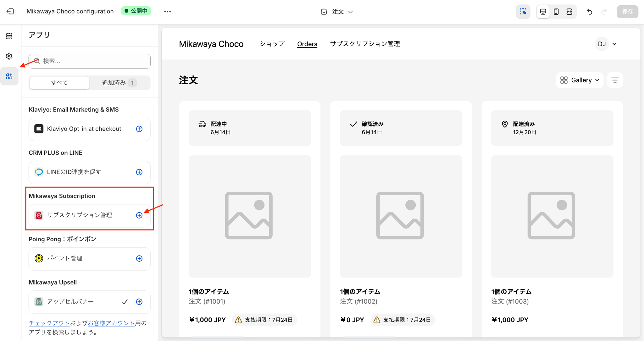Expand the DJ account menu chevron
Viewport: 644px width, 341px height.
614,44
